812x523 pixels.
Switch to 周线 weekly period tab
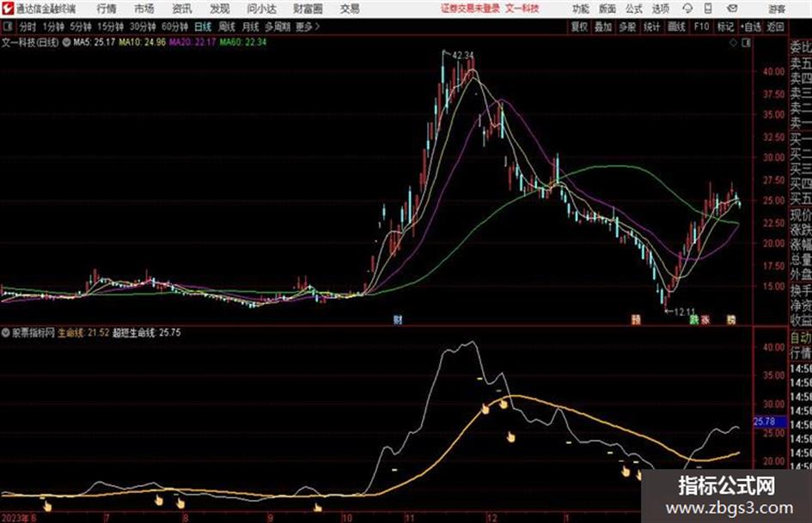coord(227,27)
